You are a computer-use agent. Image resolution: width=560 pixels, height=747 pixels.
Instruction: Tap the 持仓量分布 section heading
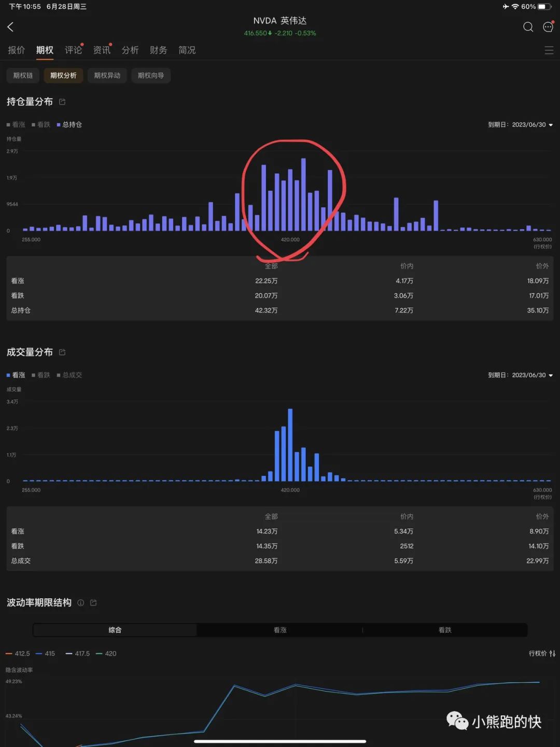click(x=30, y=102)
